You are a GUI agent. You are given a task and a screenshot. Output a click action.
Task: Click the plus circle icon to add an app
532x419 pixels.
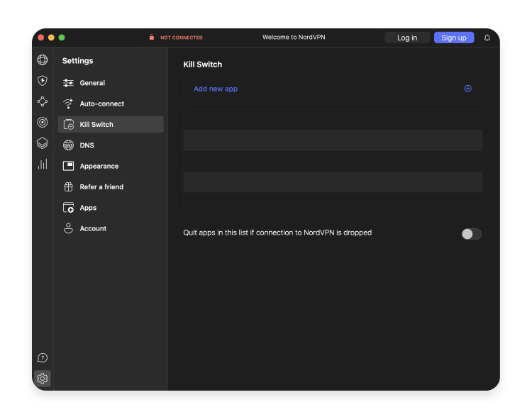(468, 89)
